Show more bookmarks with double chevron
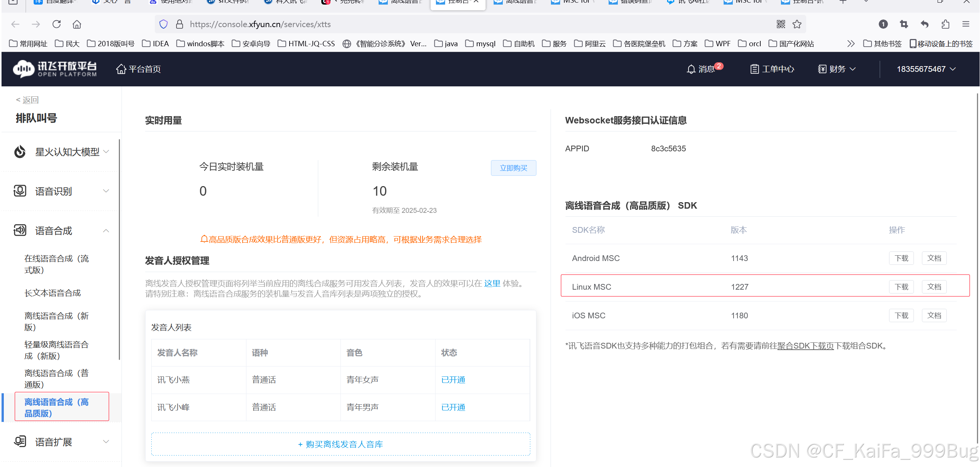Screen dimensions: 980x467 tap(851, 44)
